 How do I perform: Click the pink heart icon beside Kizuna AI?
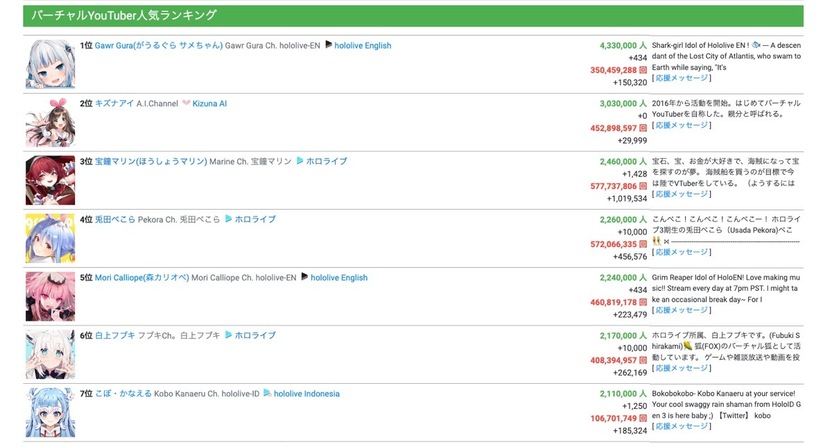pyautogui.click(x=186, y=103)
